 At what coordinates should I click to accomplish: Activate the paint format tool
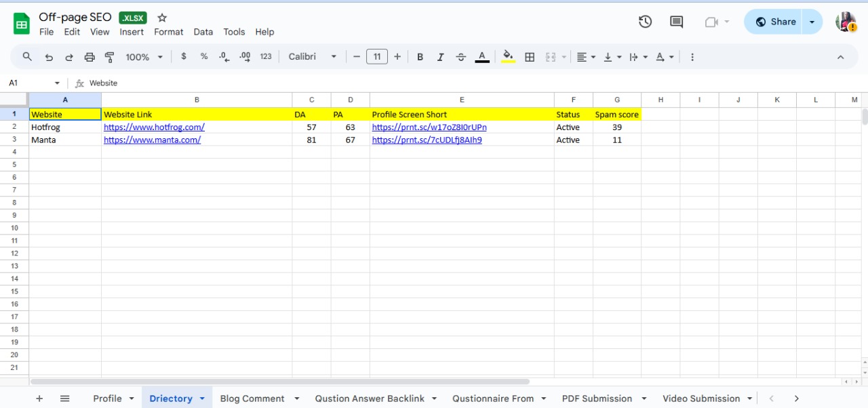110,57
